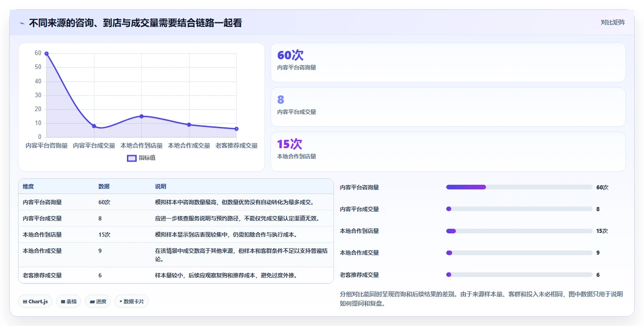Open the 60次 内容平台咨询量 data card
The image size is (644, 326).
(x=448, y=63)
